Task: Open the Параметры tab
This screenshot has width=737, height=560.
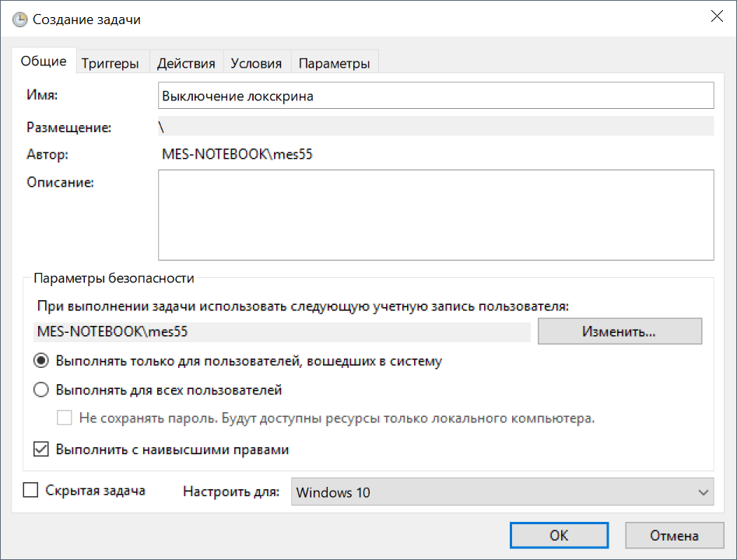Action: tap(334, 64)
